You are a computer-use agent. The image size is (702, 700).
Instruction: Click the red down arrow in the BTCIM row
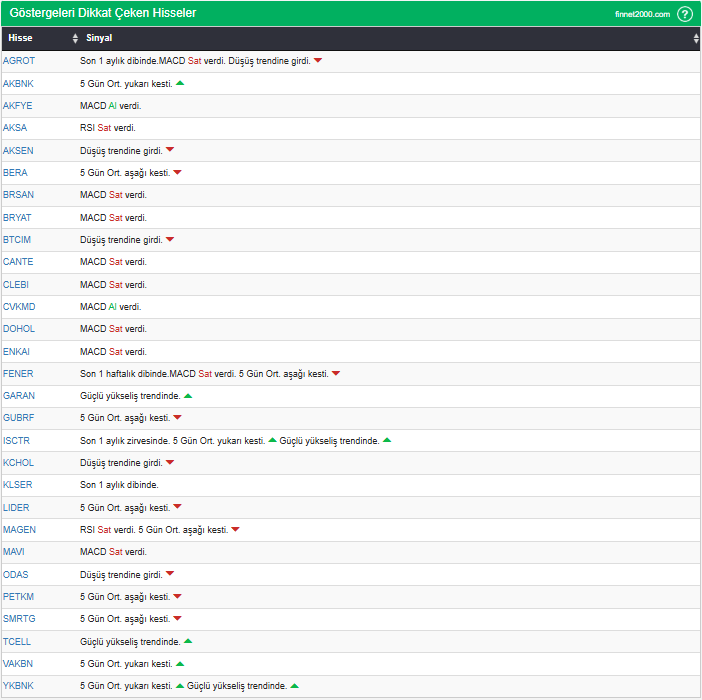point(170,239)
